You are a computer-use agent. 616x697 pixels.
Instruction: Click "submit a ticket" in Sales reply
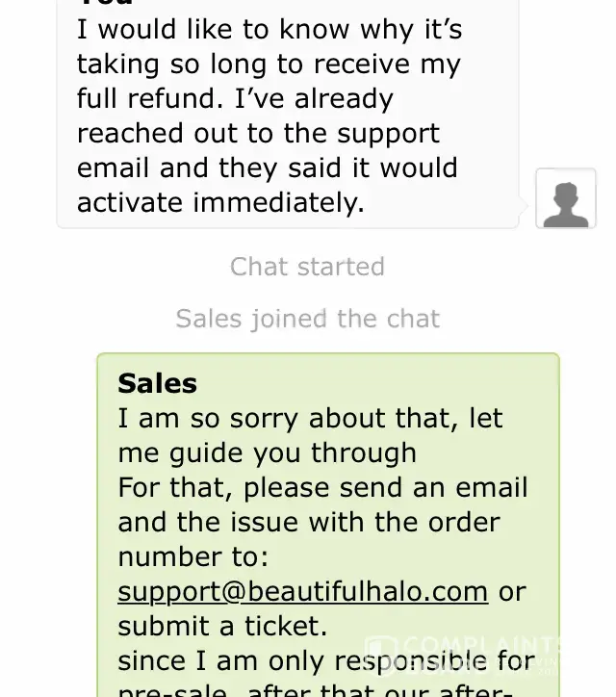coord(221,626)
